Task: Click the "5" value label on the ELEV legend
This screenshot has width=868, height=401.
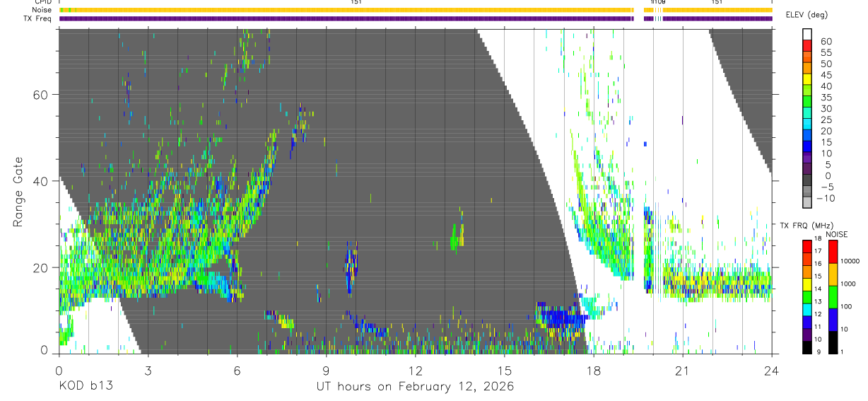Action: click(828, 165)
